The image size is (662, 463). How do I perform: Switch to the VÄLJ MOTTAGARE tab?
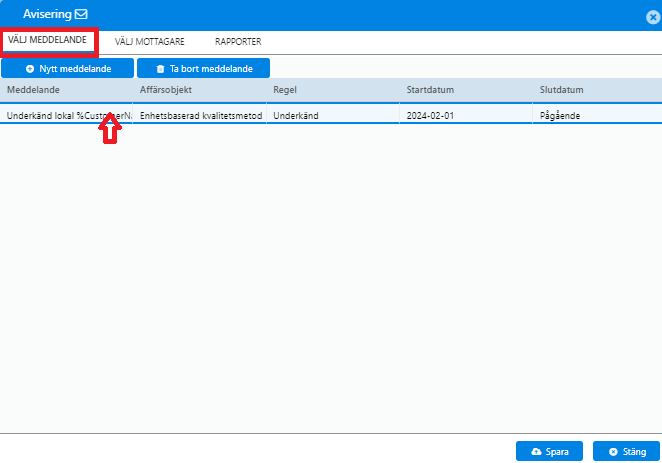coord(149,42)
